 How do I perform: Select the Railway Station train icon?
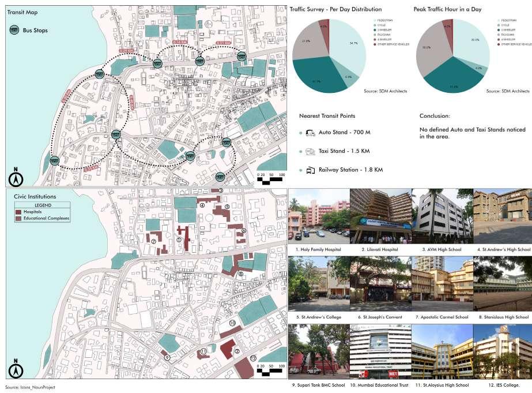(311, 170)
